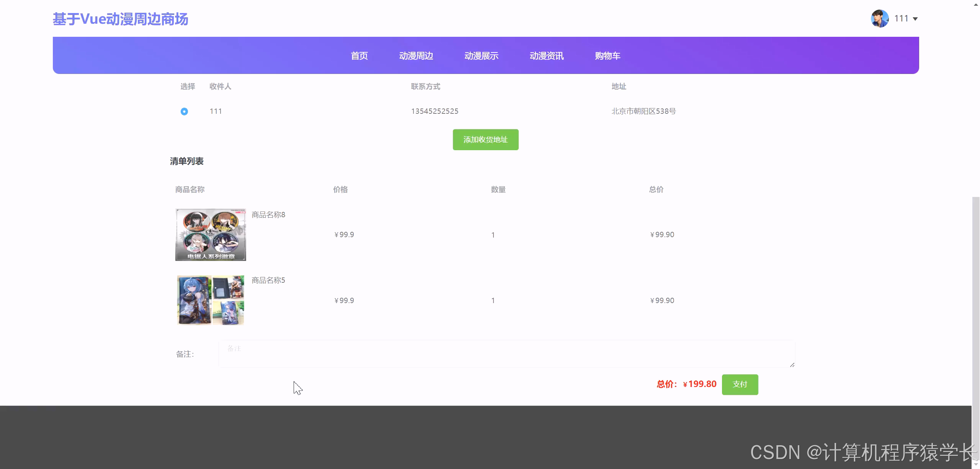980x469 pixels.
Task: Click the 选择 column header
Action: pyautogui.click(x=188, y=87)
